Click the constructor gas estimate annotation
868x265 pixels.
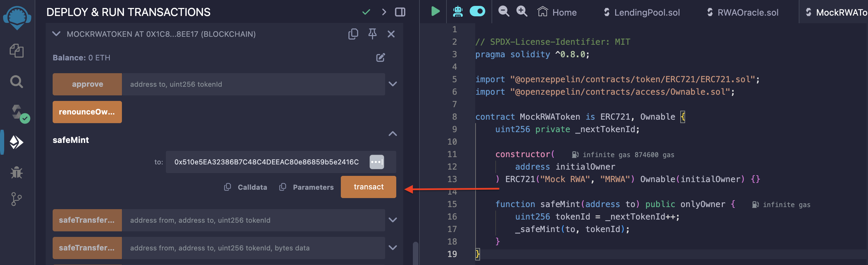pos(623,155)
